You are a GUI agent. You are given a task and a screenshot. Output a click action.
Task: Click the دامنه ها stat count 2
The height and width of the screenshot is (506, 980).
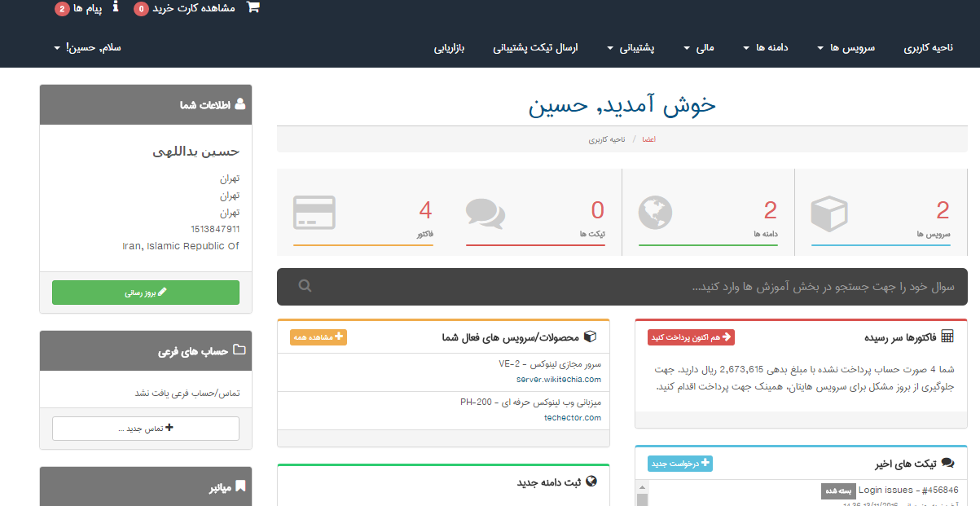[x=771, y=211]
